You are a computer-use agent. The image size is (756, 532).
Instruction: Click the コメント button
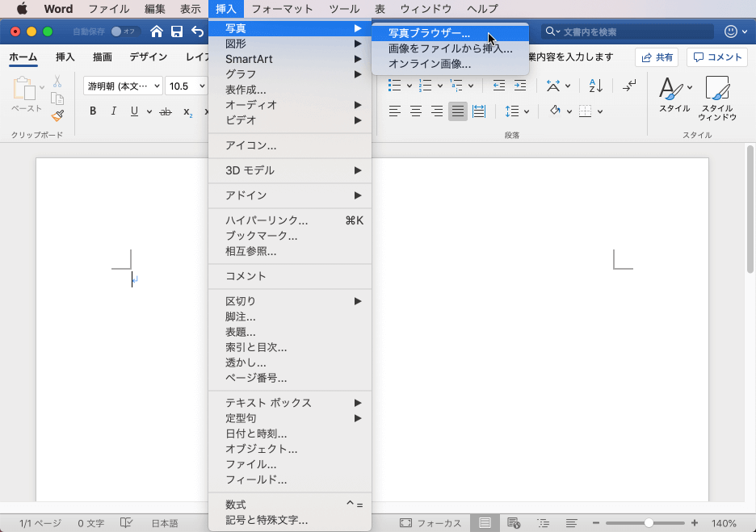pos(717,57)
